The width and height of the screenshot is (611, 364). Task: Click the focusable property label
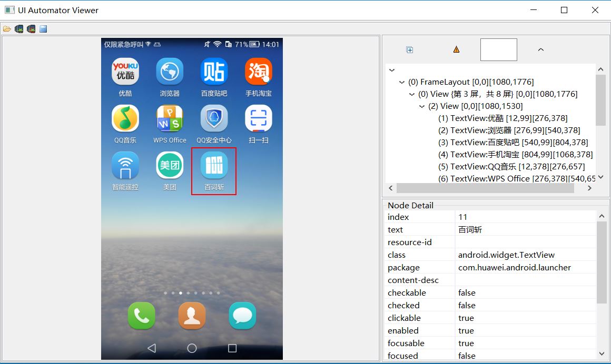click(x=406, y=343)
